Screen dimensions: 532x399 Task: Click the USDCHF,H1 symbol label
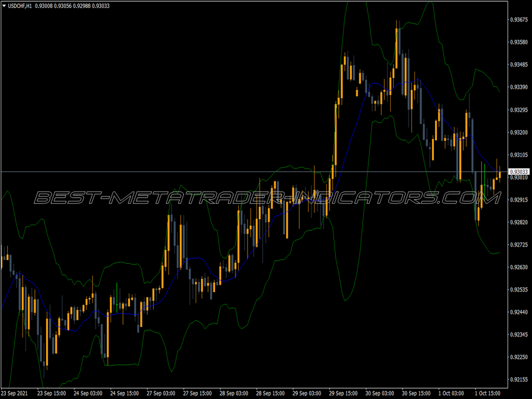[x=20, y=6]
